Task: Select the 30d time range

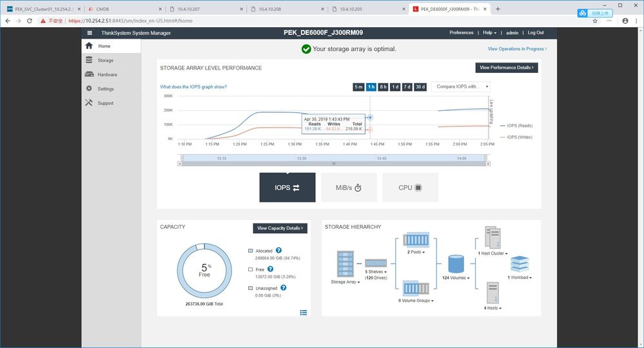Action: 420,87
